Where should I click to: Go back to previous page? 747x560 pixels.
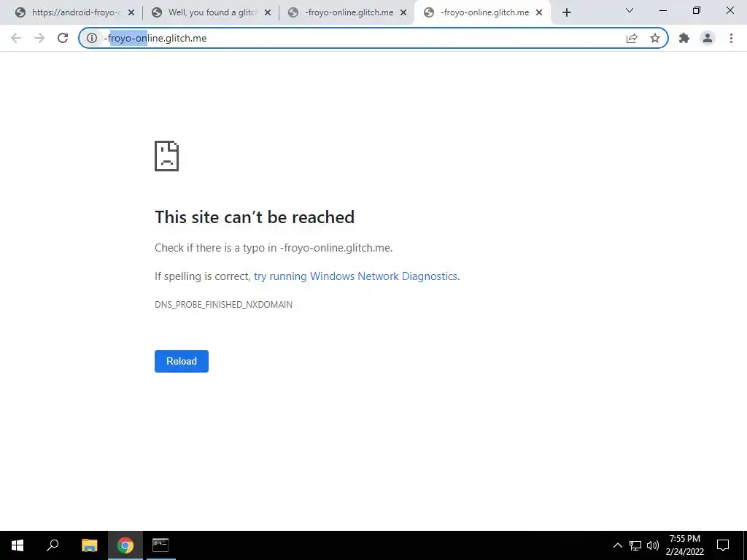(x=16, y=38)
